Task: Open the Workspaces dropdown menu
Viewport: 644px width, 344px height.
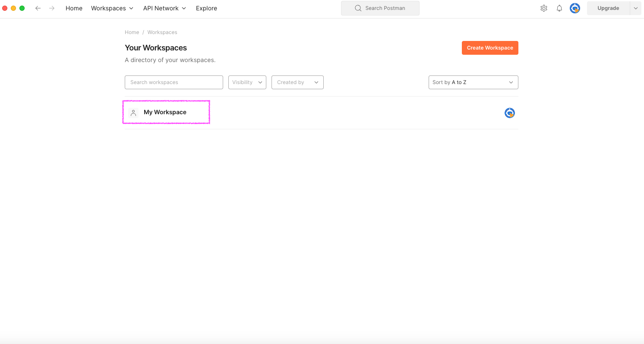Action: [x=112, y=8]
